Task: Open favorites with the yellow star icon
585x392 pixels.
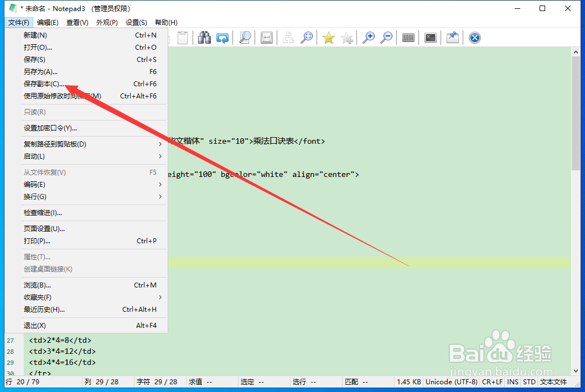Action: (x=329, y=38)
